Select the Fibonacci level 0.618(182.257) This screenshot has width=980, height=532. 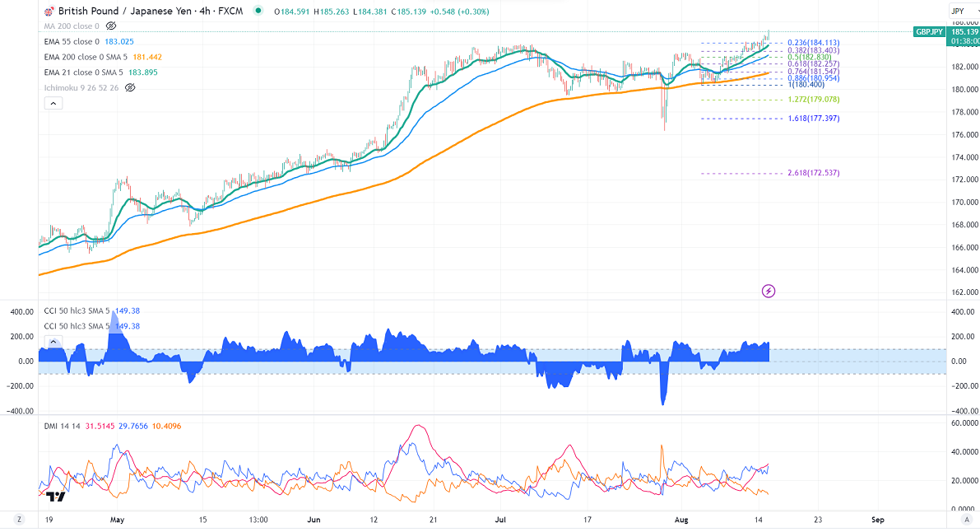[814, 64]
